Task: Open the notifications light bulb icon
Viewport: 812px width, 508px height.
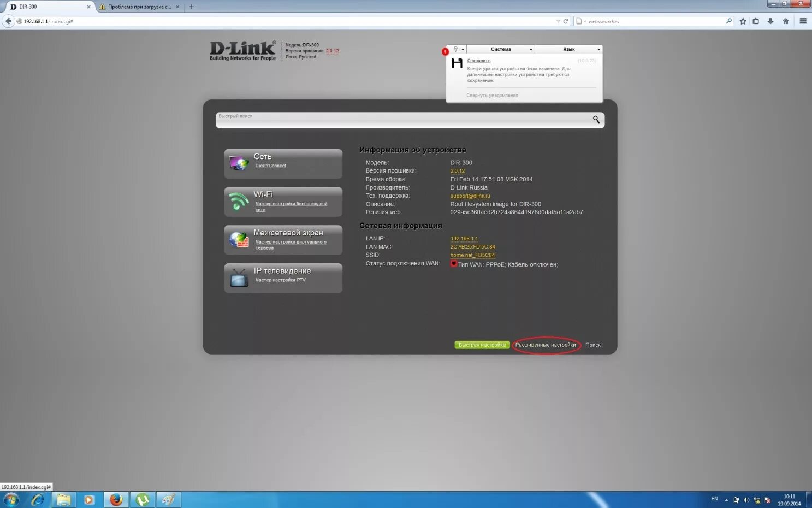Action: [x=457, y=49]
